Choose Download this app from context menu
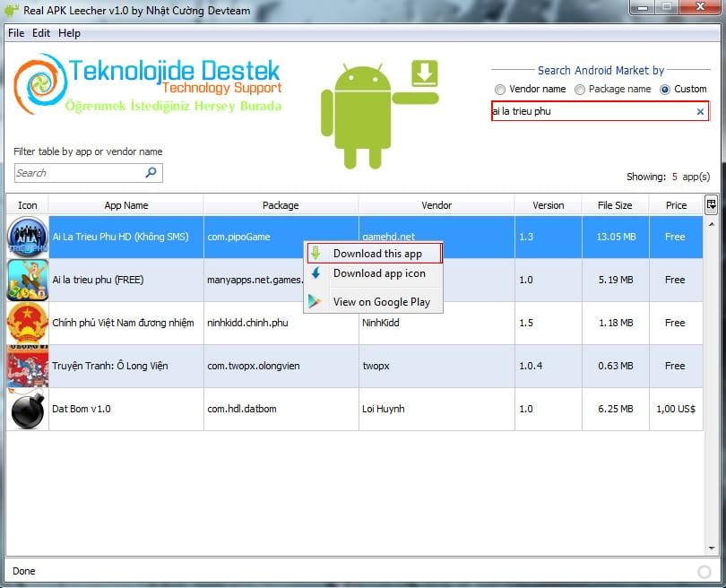 [x=375, y=254]
